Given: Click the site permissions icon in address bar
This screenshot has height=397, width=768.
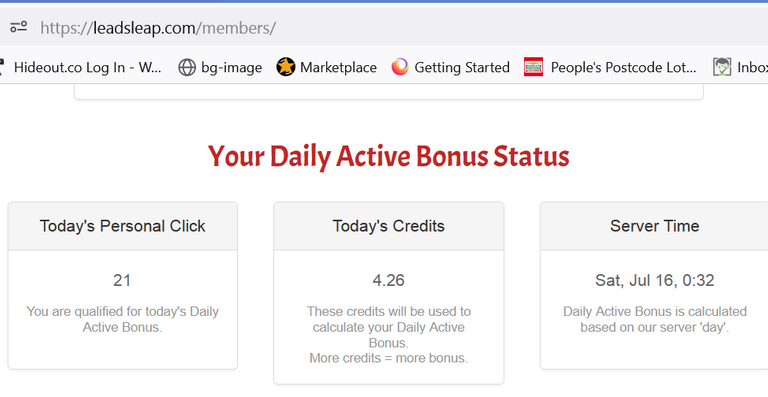Looking at the screenshot, I should coord(19,27).
